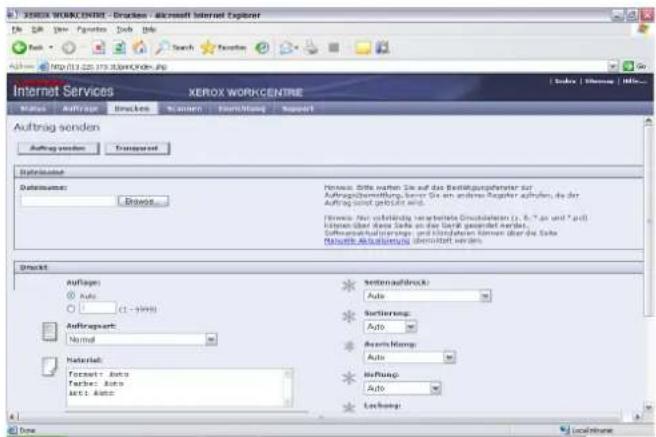Image resolution: width=656 pixels, height=437 pixels.
Task: Click the asterisk icon beside Lochung
Action: click(x=348, y=407)
